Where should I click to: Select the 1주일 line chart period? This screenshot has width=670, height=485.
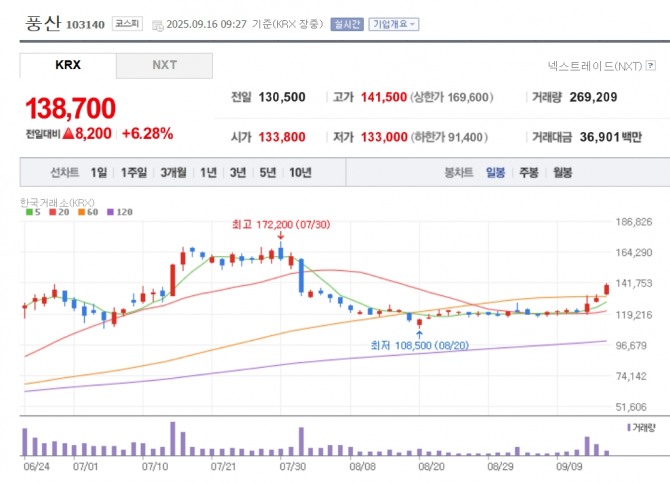click(x=134, y=172)
